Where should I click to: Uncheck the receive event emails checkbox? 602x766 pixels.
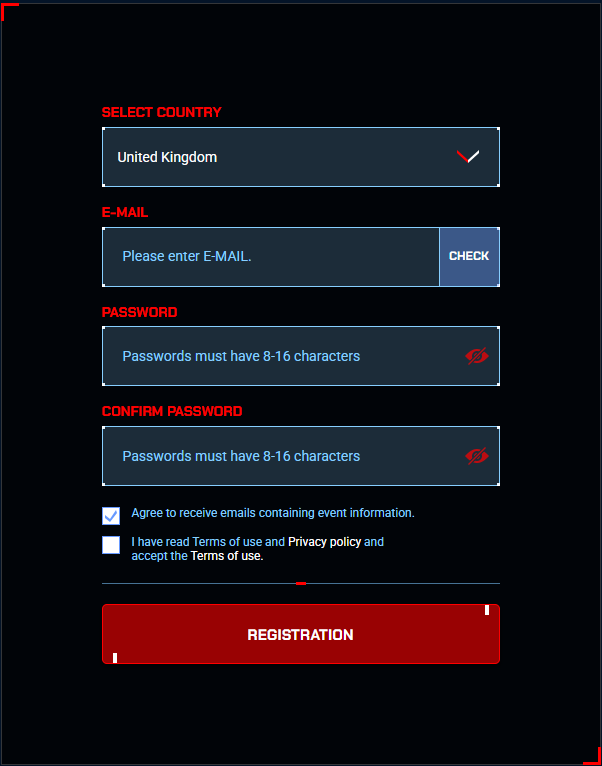click(111, 516)
